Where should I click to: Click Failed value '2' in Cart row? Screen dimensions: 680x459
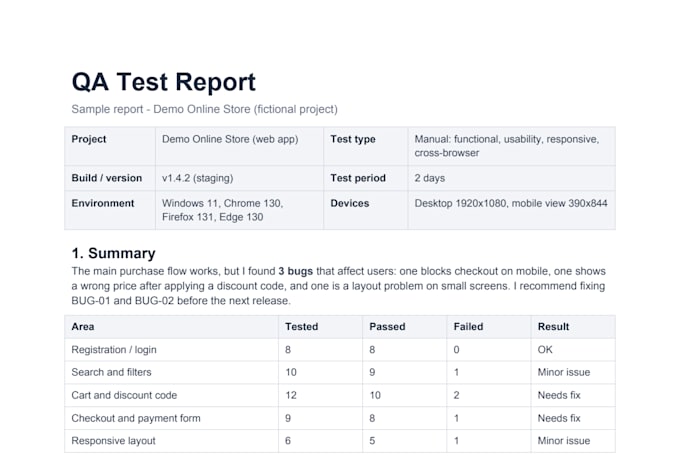tap(456, 395)
